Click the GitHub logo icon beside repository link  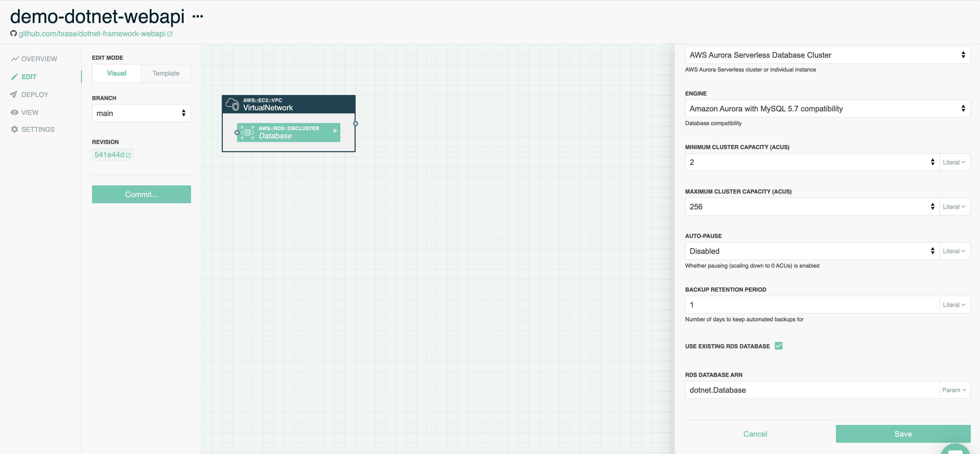[x=13, y=33]
